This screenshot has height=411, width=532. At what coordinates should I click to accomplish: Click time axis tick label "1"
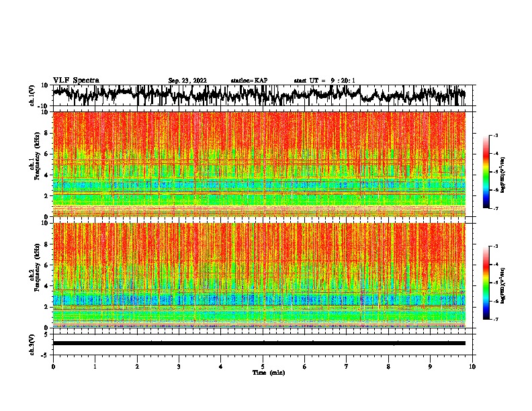coord(95,367)
